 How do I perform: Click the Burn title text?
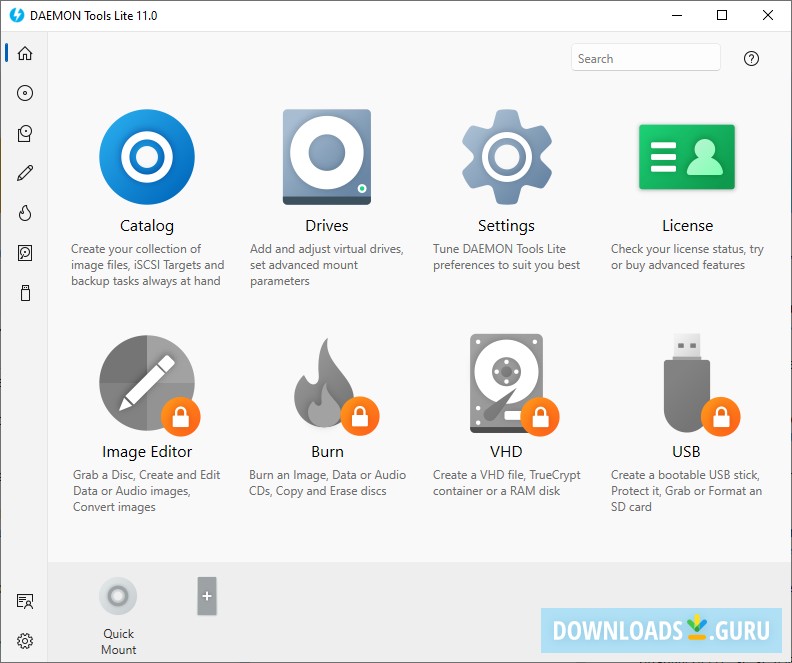[x=327, y=451]
